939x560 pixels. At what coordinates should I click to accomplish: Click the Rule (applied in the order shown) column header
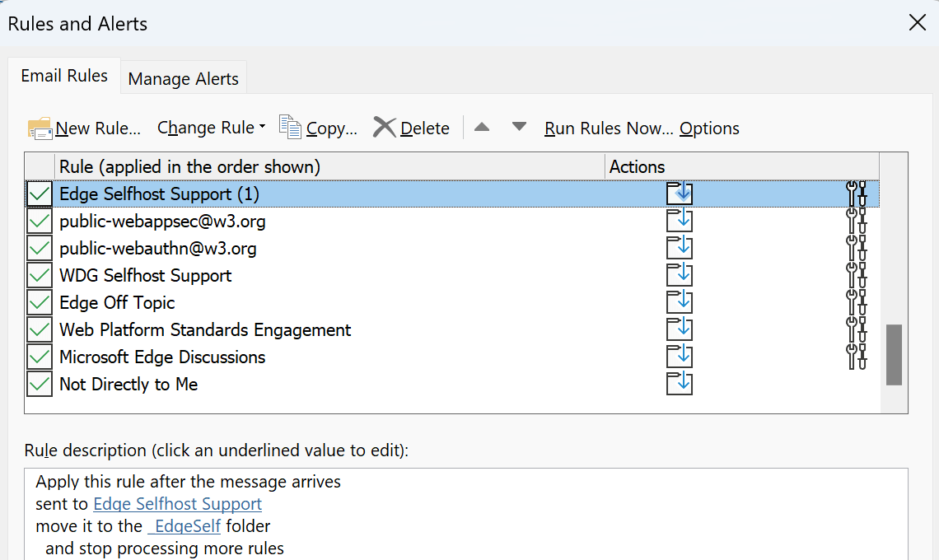(329, 166)
